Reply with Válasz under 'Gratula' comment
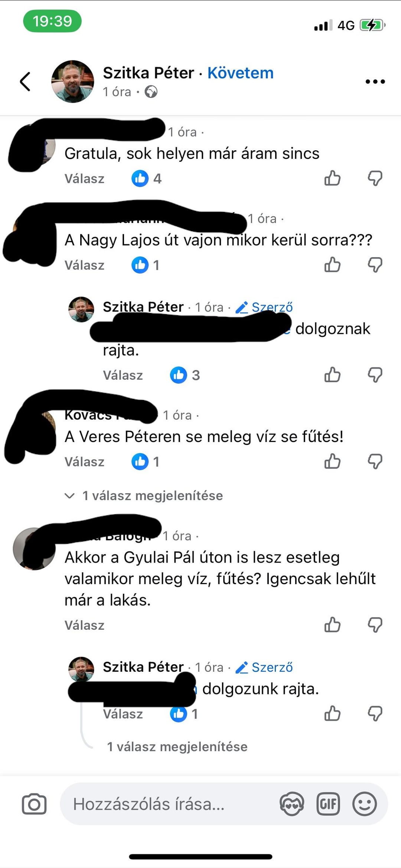This screenshot has height=868, width=401. [x=84, y=178]
